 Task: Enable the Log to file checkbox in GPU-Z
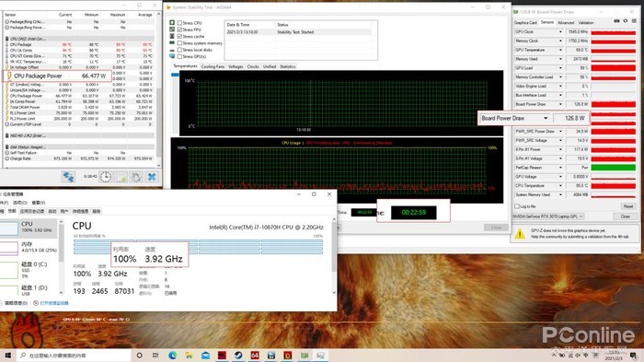[517, 206]
